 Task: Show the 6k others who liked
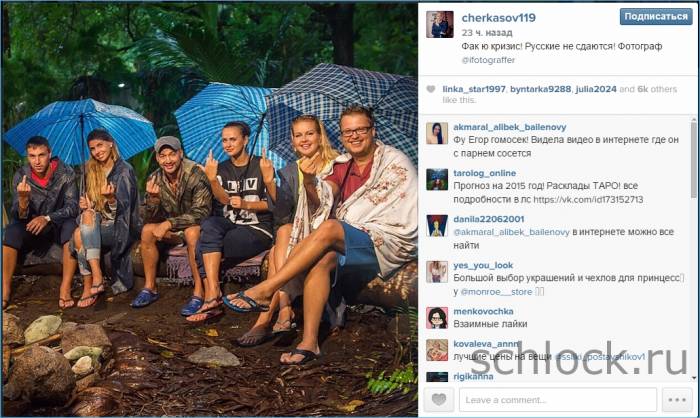click(x=657, y=89)
